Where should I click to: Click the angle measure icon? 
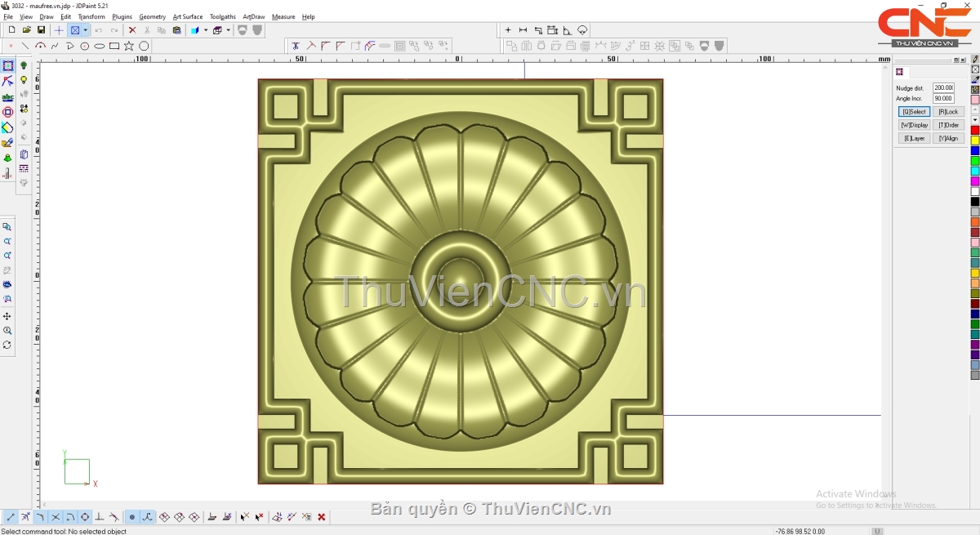[568, 30]
